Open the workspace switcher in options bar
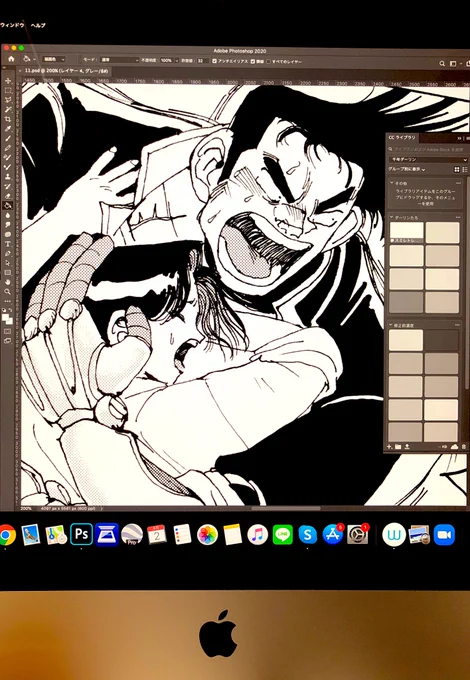 point(454,64)
